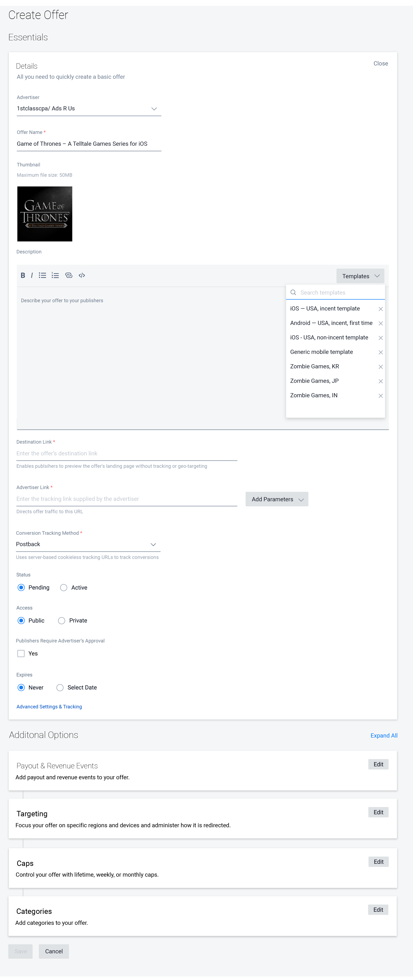Focus the Destination Link field

point(127,454)
